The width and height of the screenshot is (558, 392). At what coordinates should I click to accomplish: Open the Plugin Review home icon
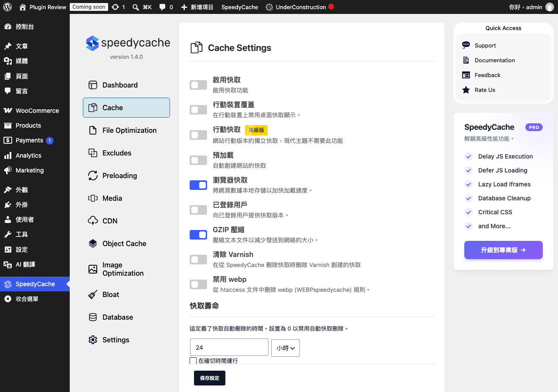(23, 7)
